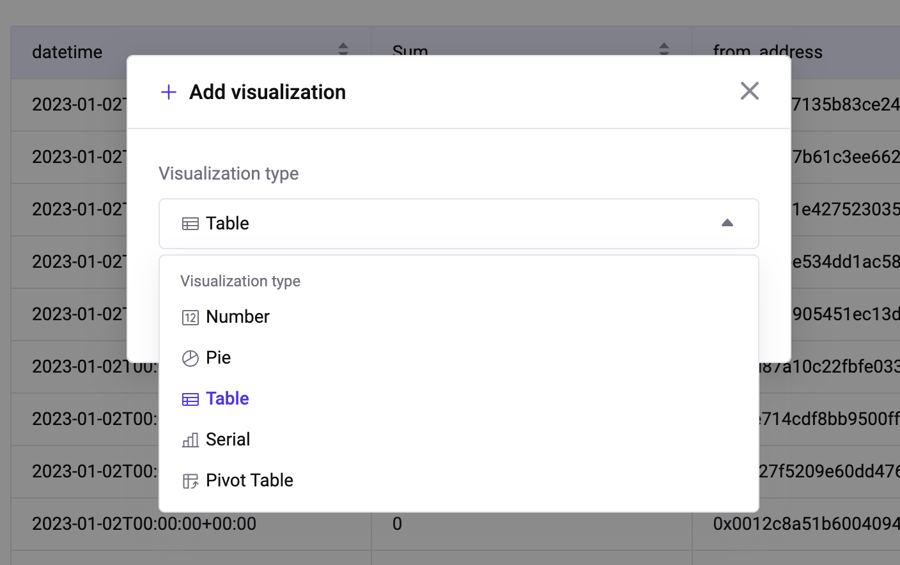The height and width of the screenshot is (565, 900).
Task: Choose Number from visualization type list
Action: tap(238, 317)
